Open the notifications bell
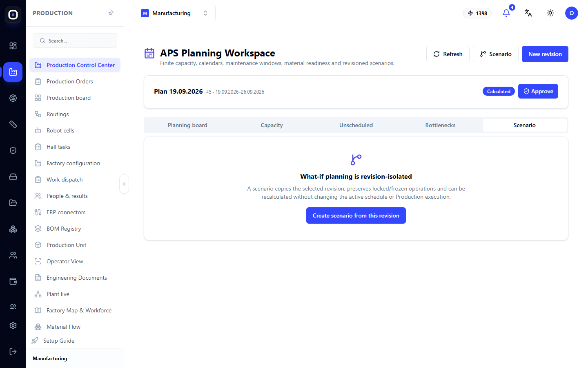This screenshot has width=588, height=368. (506, 13)
